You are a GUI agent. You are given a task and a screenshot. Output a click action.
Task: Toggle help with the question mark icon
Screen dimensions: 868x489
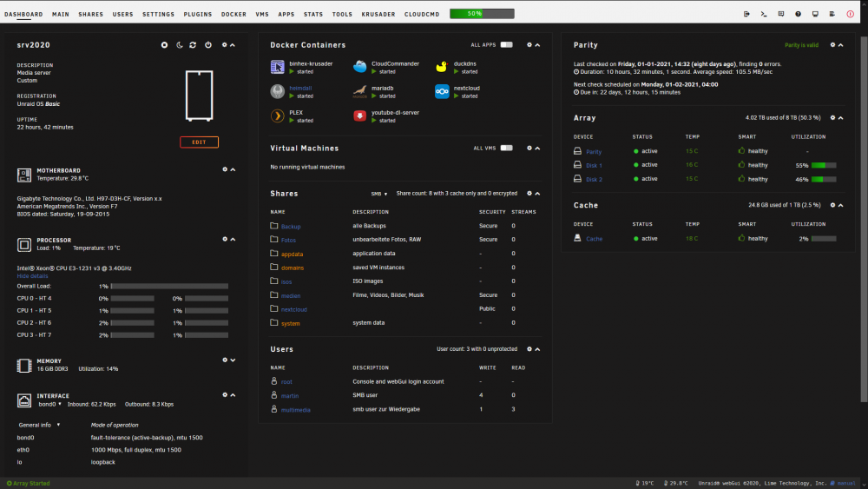click(x=798, y=14)
